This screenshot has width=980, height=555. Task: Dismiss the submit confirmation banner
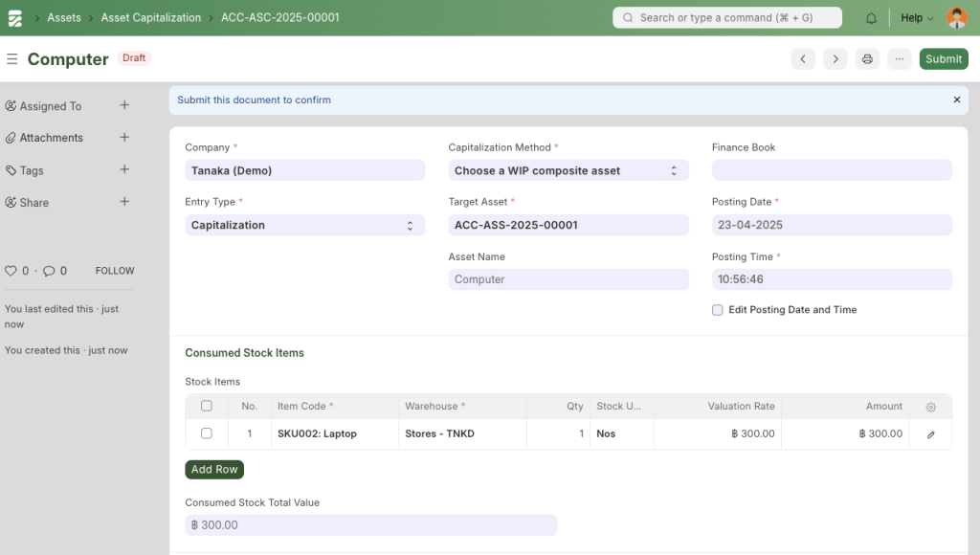click(956, 100)
